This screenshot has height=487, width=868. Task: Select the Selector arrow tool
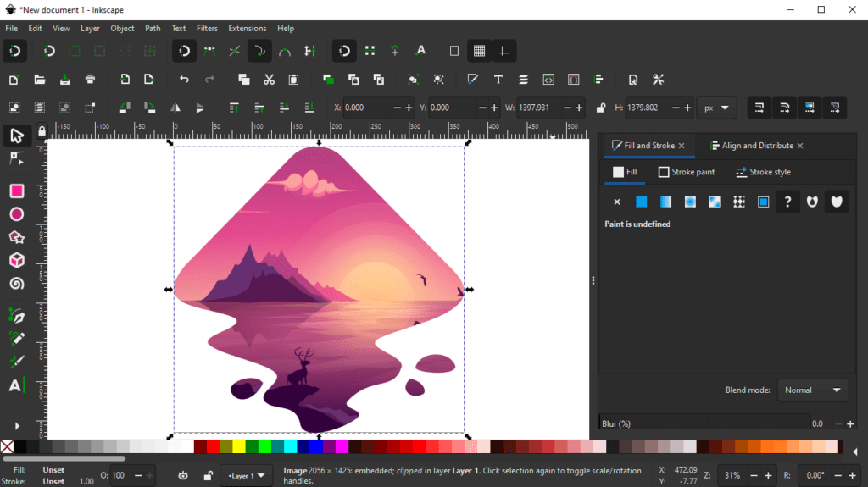(17, 136)
